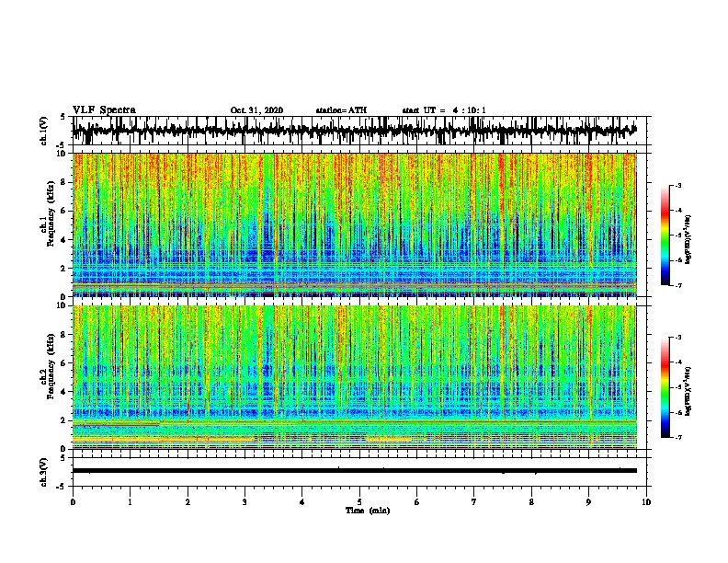Click tick label "7" on the Time axis
Screen dimensions: 728x563
pos(474,502)
